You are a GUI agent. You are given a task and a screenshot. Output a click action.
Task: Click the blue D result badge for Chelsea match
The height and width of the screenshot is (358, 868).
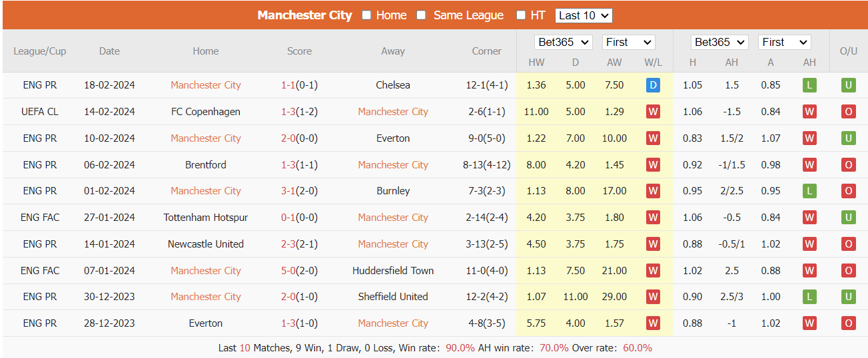[x=653, y=85]
